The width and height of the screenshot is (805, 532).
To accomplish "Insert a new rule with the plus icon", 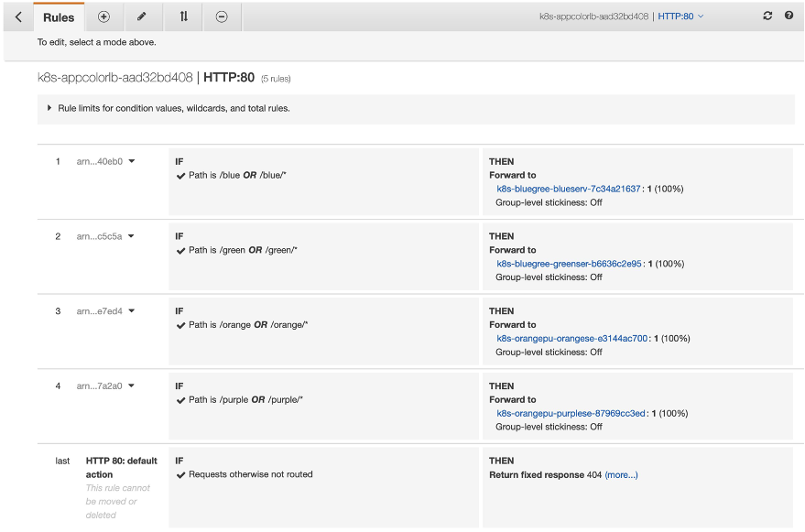I will [103, 16].
